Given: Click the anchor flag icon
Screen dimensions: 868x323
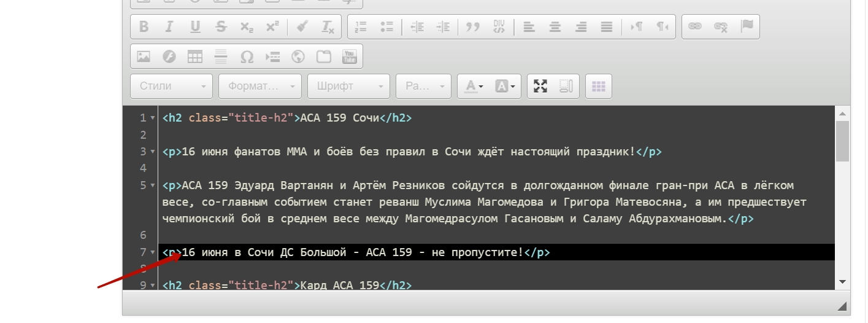Looking at the screenshot, I should pyautogui.click(x=746, y=27).
